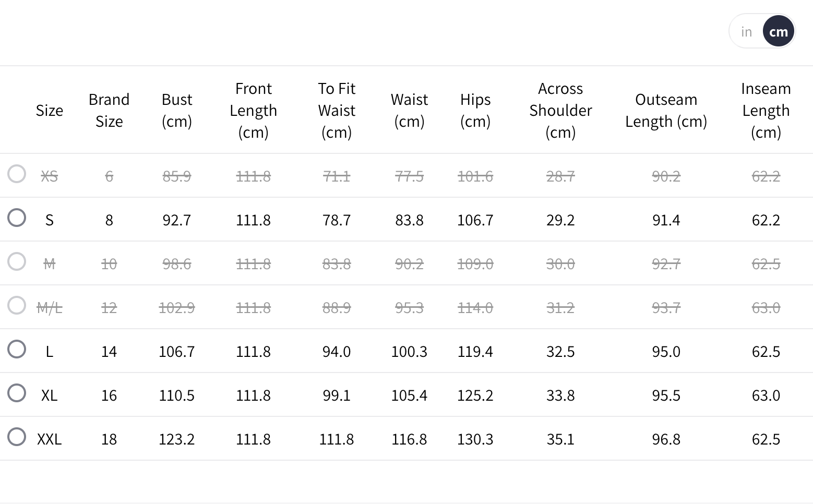Click the Brand Size column header
This screenshot has height=504, width=813.
point(109,111)
